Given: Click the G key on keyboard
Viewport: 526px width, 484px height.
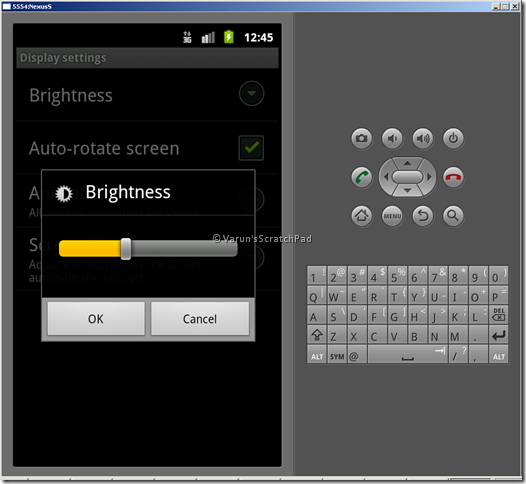Looking at the screenshot, I should (398, 315).
